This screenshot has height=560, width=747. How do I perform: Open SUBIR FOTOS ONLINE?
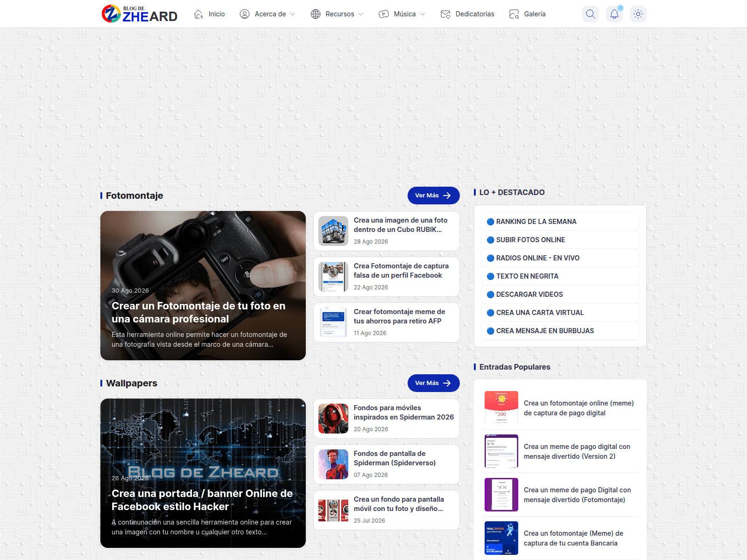point(560,240)
